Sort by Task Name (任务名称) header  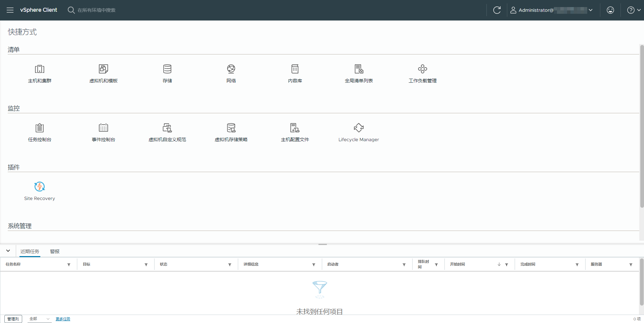[13, 265]
